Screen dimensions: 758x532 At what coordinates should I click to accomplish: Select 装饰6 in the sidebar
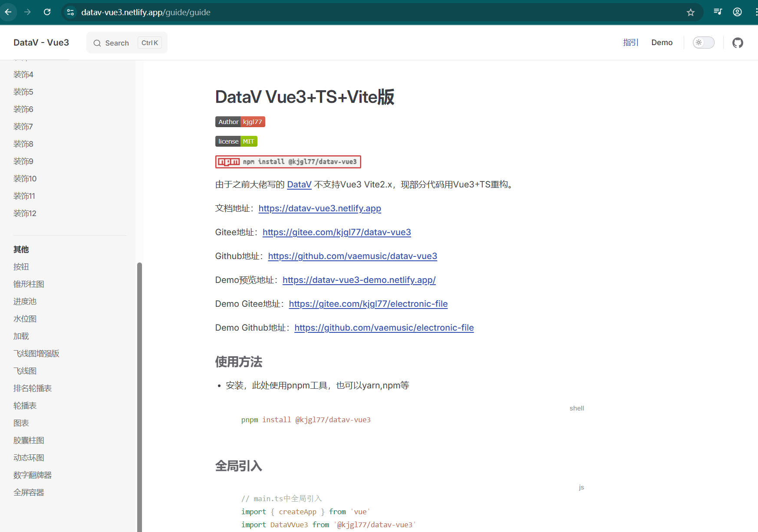(x=23, y=109)
